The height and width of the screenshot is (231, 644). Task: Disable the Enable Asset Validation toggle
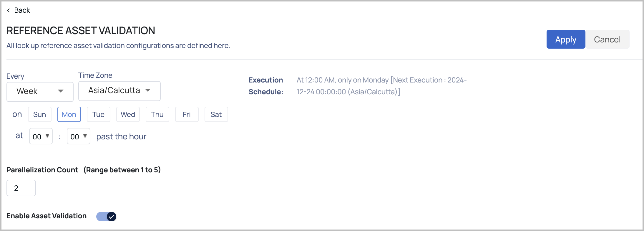point(106,217)
